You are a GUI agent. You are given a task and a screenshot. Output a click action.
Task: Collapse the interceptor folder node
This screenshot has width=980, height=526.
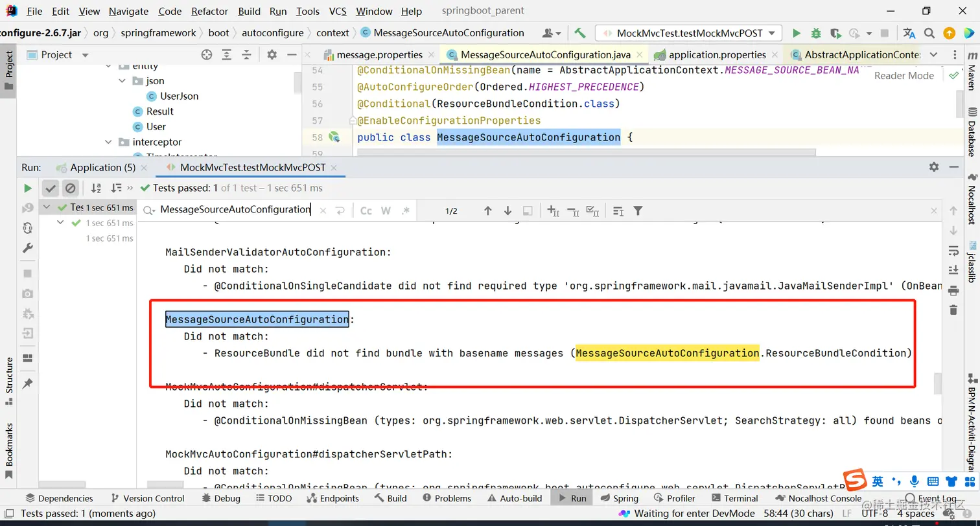tap(108, 143)
